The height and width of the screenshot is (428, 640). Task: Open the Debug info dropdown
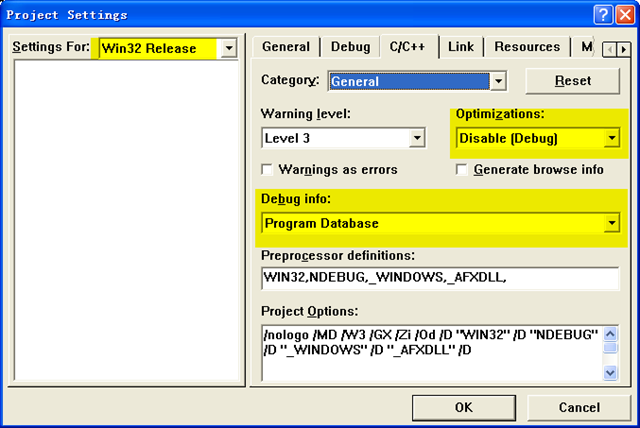[x=611, y=223]
